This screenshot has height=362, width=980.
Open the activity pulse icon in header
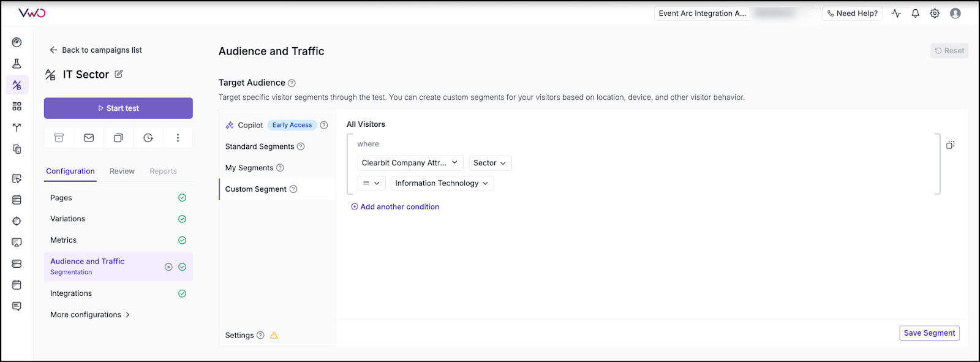896,13
